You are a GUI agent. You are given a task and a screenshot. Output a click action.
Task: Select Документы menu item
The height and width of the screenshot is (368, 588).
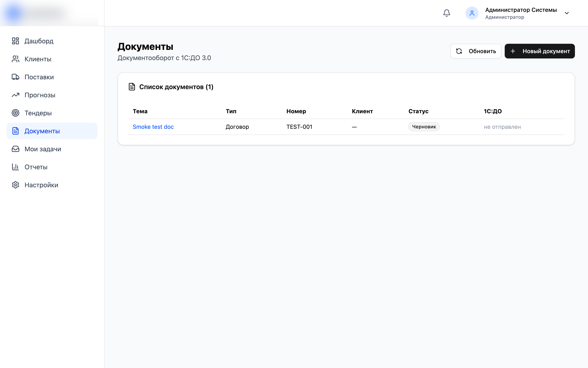52,131
